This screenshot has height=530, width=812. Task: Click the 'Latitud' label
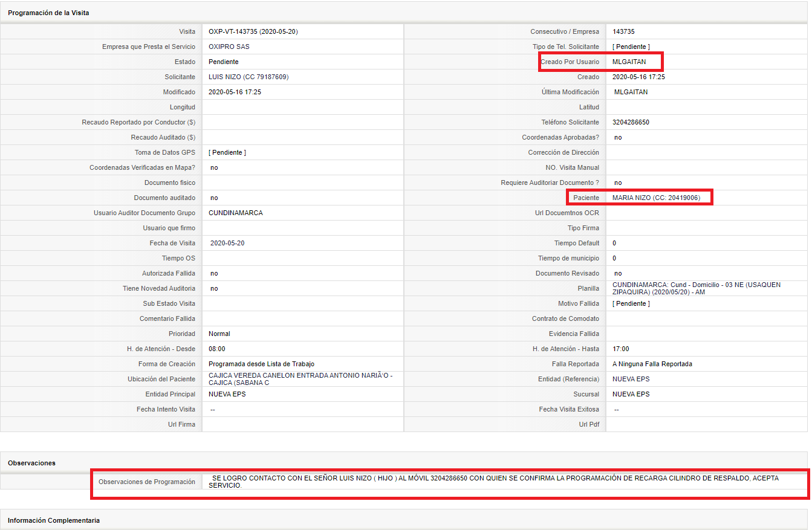click(x=589, y=107)
